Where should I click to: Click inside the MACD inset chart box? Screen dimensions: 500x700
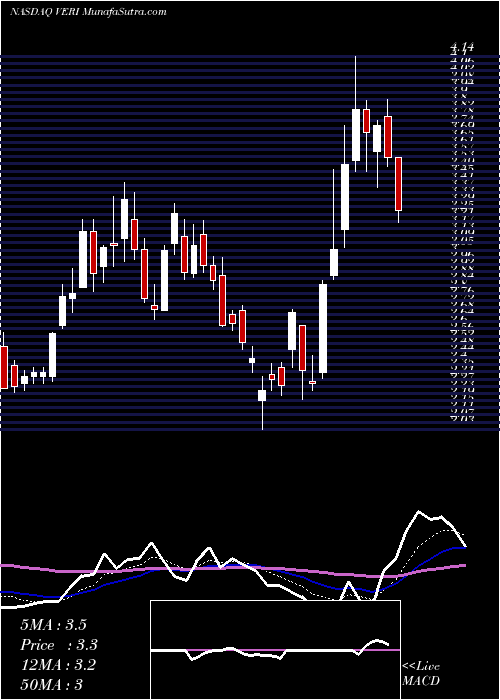click(275, 650)
